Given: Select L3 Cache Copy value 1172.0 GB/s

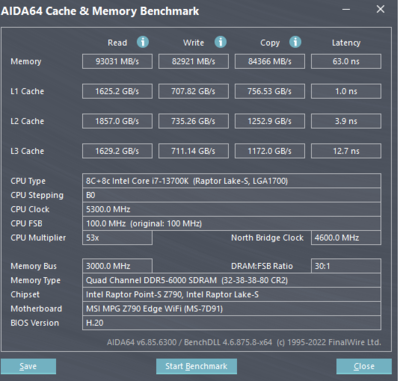Looking at the screenshot, I should click(x=270, y=151).
